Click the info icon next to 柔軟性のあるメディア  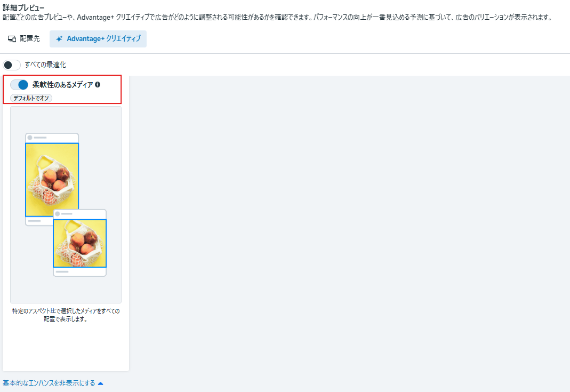98,84
